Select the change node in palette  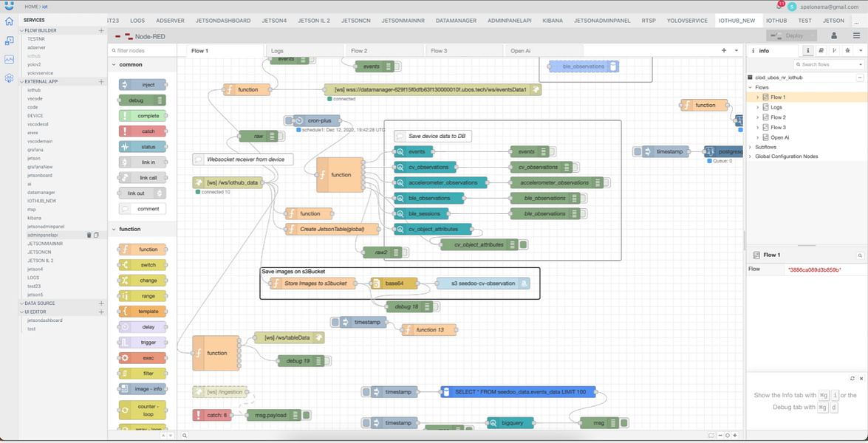point(143,281)
